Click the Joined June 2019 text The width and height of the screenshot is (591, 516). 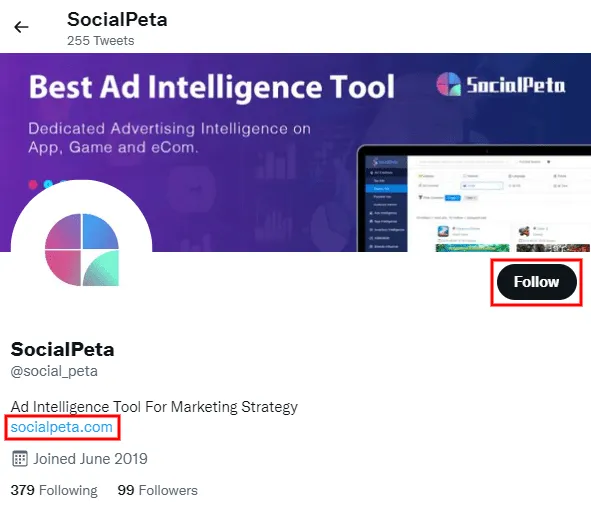point(90,459)
